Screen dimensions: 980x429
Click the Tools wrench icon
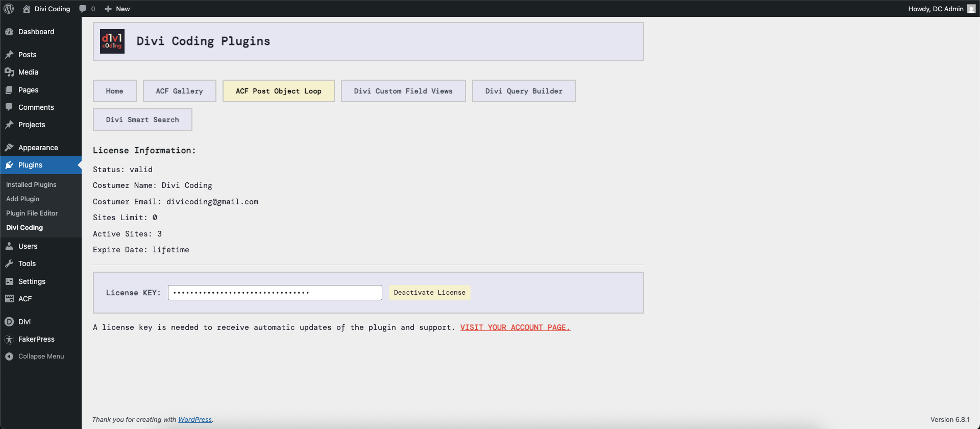click(x=9, y=264)
